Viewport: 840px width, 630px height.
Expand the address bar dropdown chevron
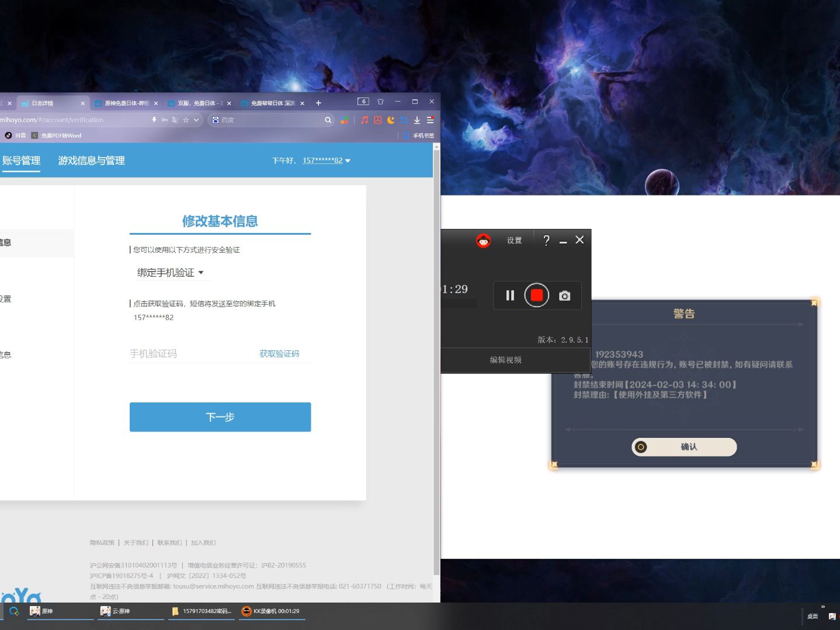coord(196,120)
